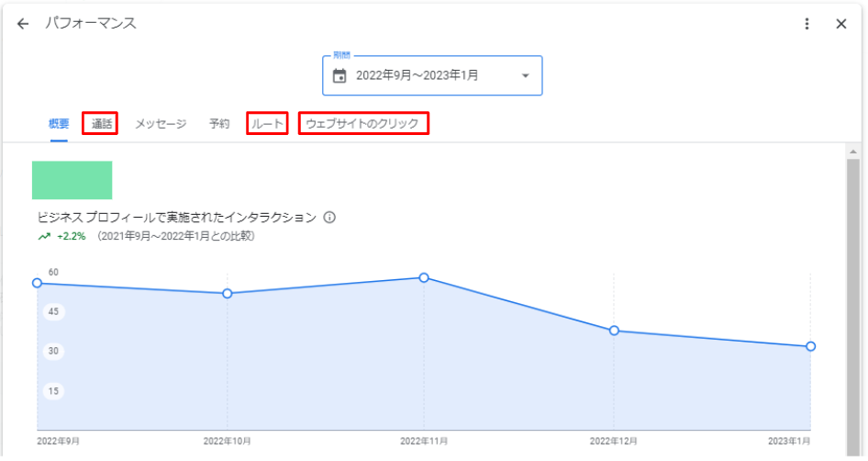Click the green trend arrow icon
This screenshot has height=461, width=868.
click(44, 237)
